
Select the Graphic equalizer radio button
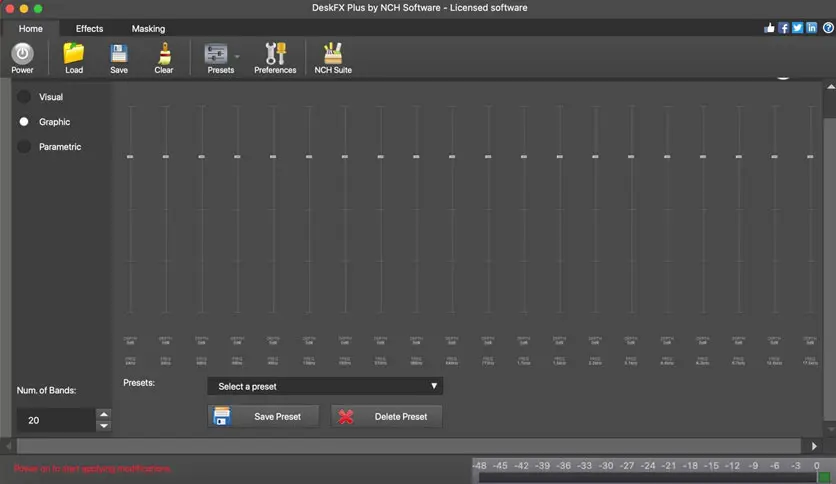click(x=24, y=122)
